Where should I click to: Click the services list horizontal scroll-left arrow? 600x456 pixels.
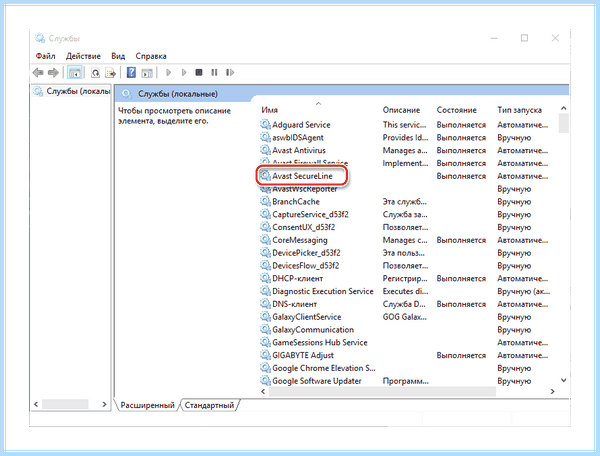pyautogui.click(x=263, y=391)
